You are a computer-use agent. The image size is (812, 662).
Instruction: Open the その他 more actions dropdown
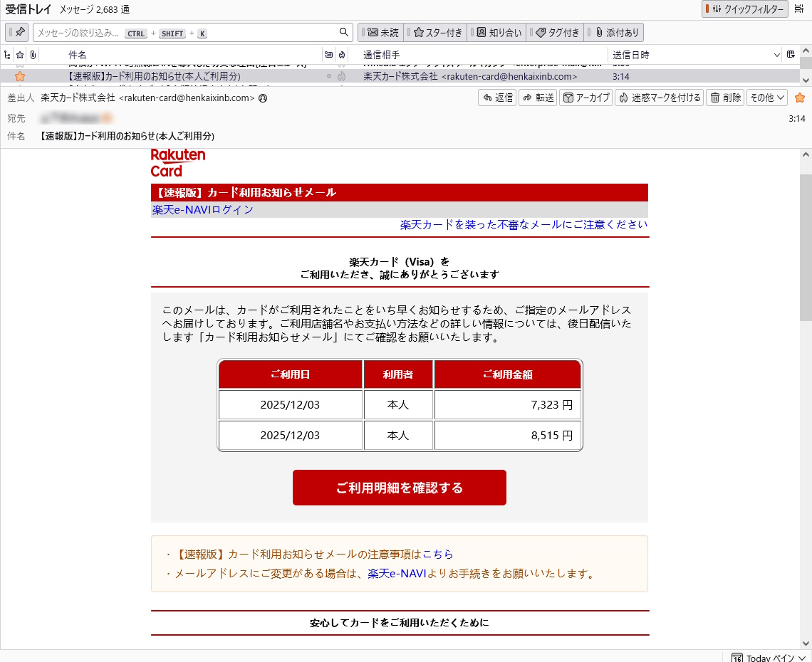[x=766, y=98]
